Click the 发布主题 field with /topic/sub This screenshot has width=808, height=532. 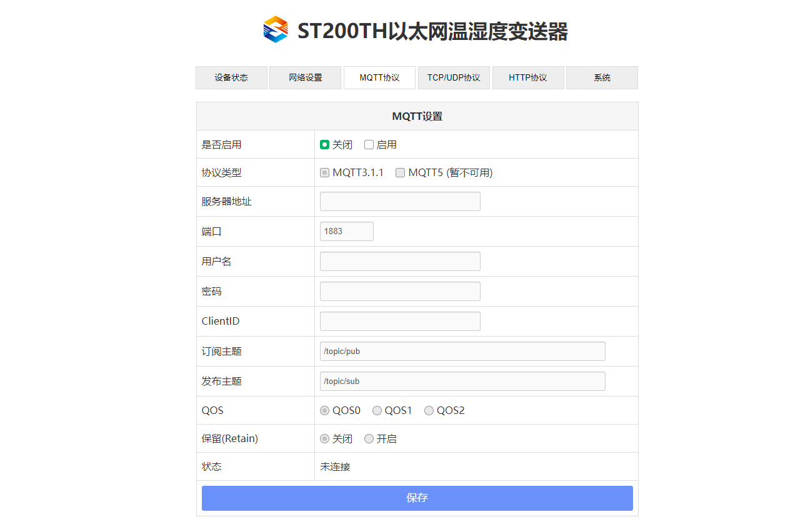tap(462, 382)
